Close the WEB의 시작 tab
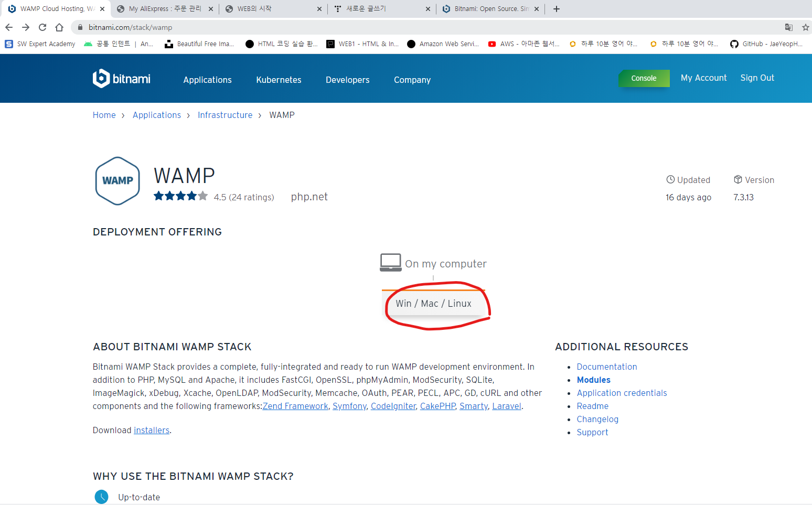This screenshot has height=505, width=812. [319, 9]
